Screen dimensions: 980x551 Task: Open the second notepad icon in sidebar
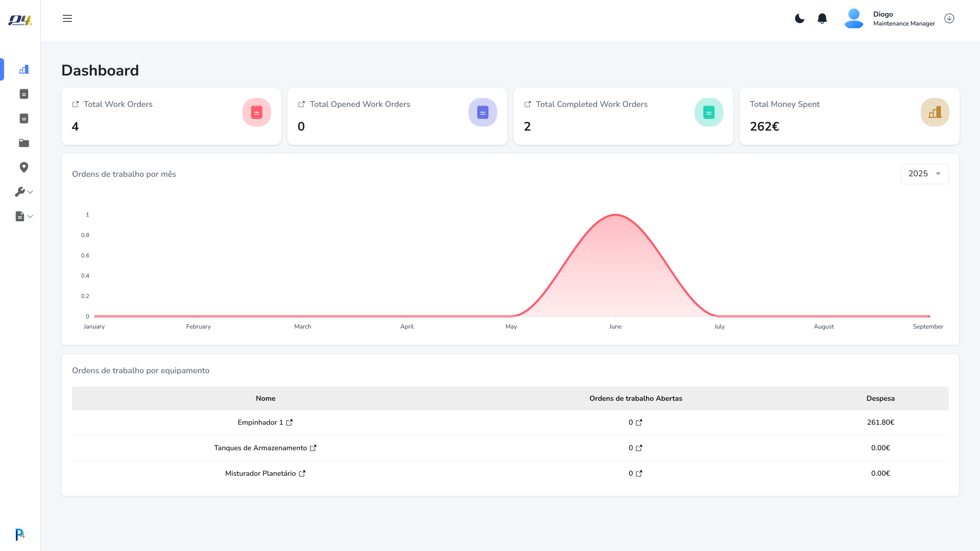[x=23, y=118]
